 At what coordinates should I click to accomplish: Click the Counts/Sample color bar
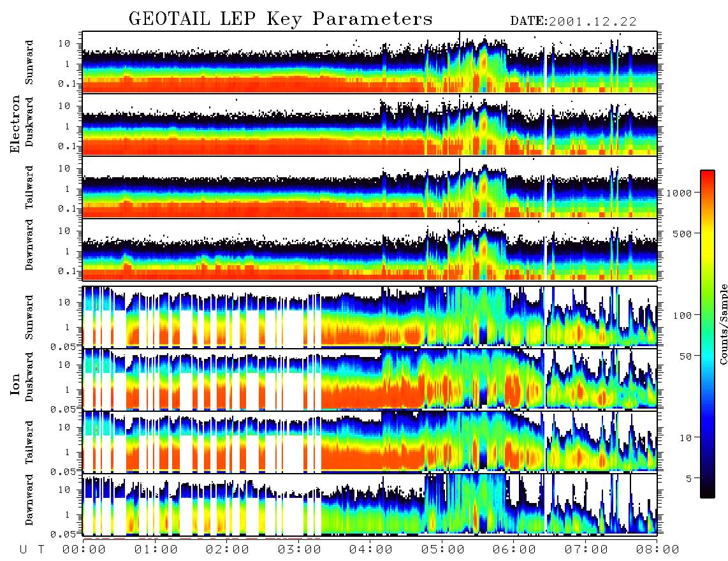(x=708, y=334)
